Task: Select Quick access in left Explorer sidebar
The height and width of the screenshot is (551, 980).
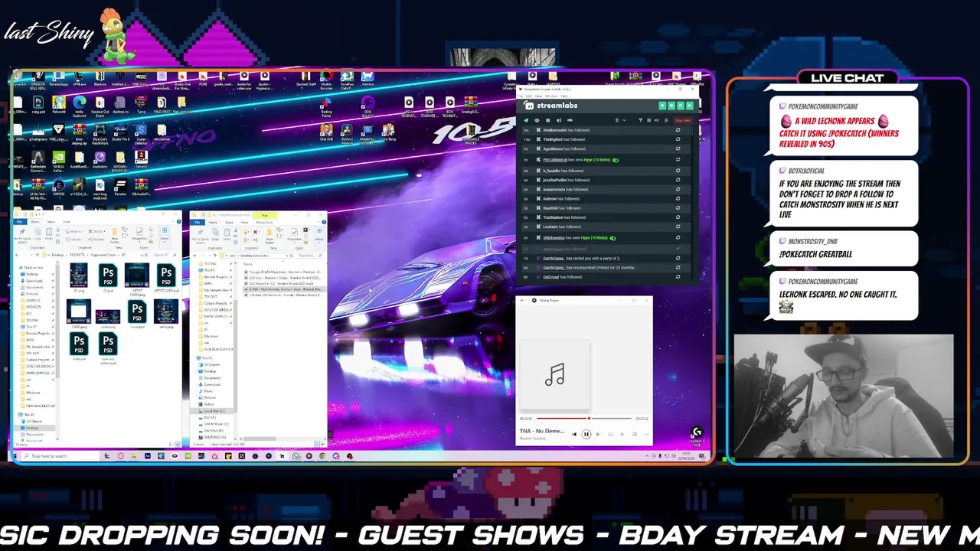Action: 33,268
